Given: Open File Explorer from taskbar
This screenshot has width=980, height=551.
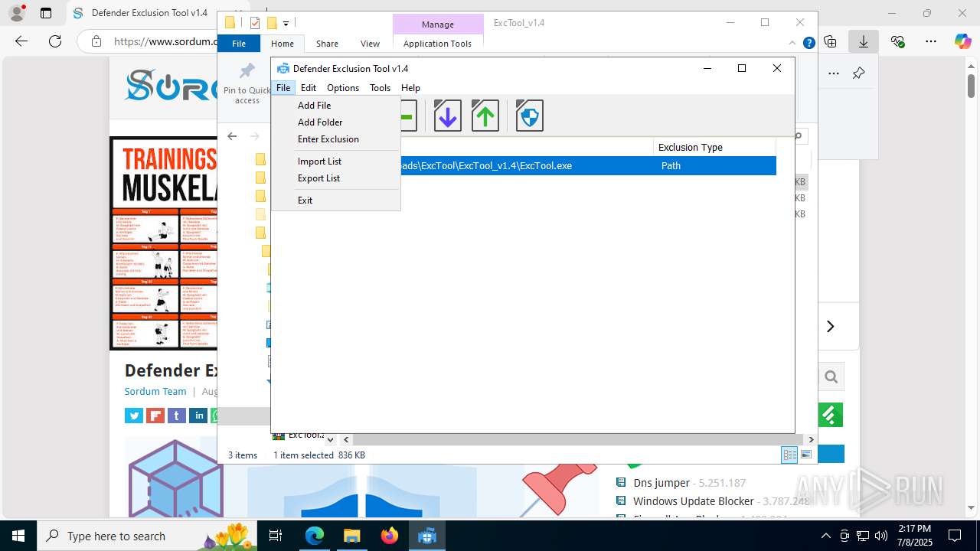Looking at the screenshot, I should (351, 536).
